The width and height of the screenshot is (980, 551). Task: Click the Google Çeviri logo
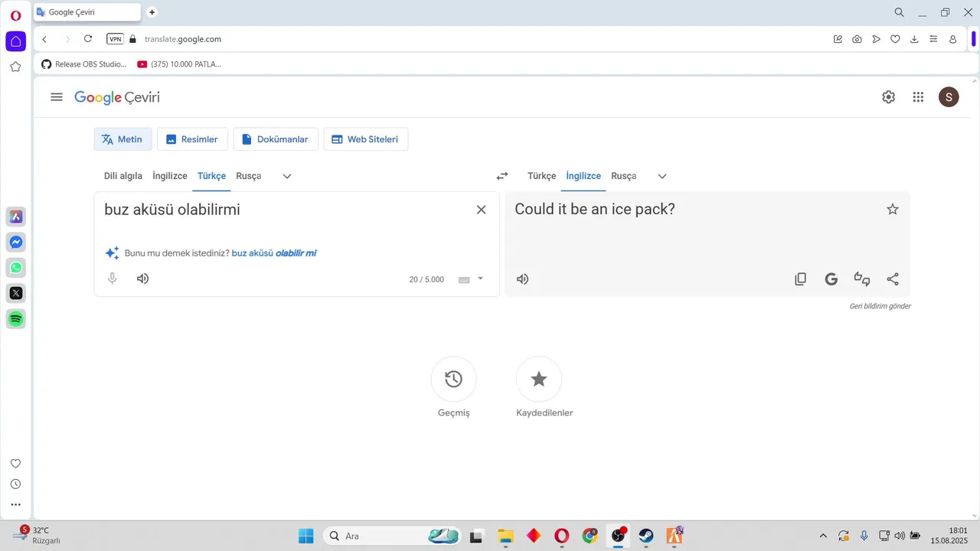[x=117, y=97]
